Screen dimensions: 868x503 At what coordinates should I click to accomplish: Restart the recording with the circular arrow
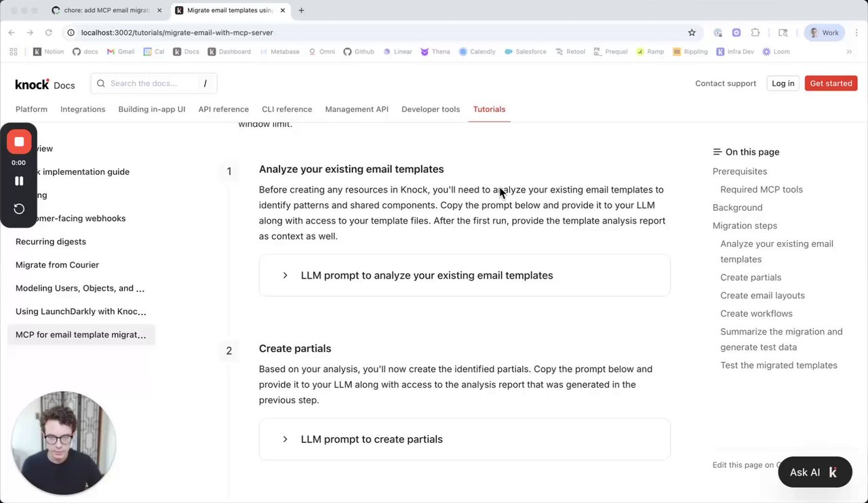(19, 209)
